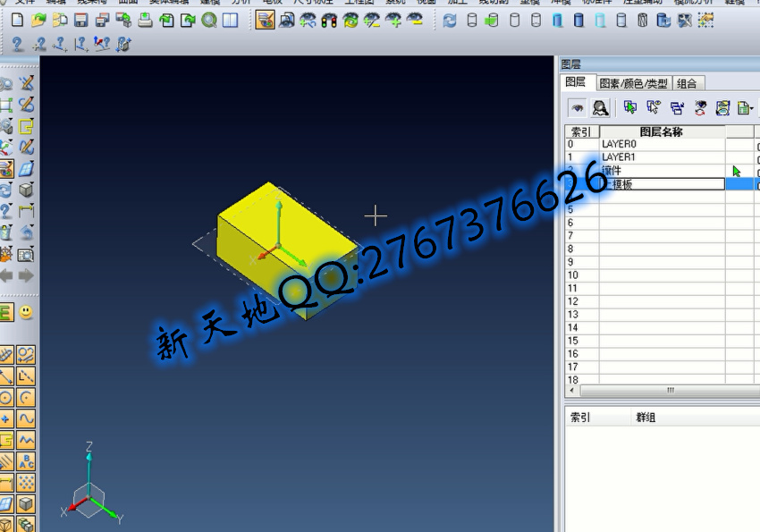Switch to the 组合 tab
This screenshot has height=532, width=760.
687,83
